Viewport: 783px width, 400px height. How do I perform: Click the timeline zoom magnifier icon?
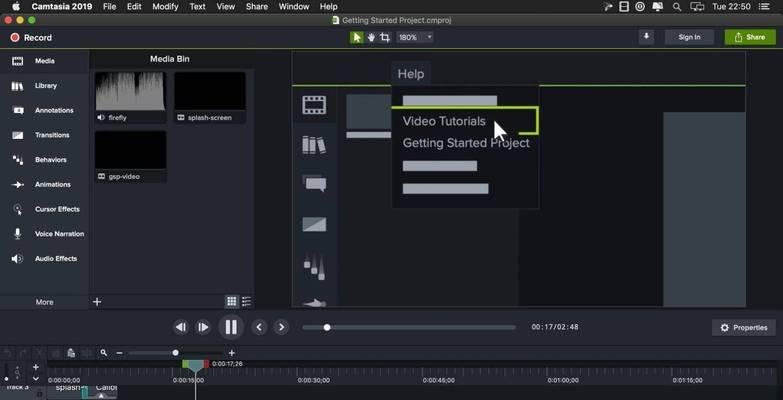pos(103,353)
